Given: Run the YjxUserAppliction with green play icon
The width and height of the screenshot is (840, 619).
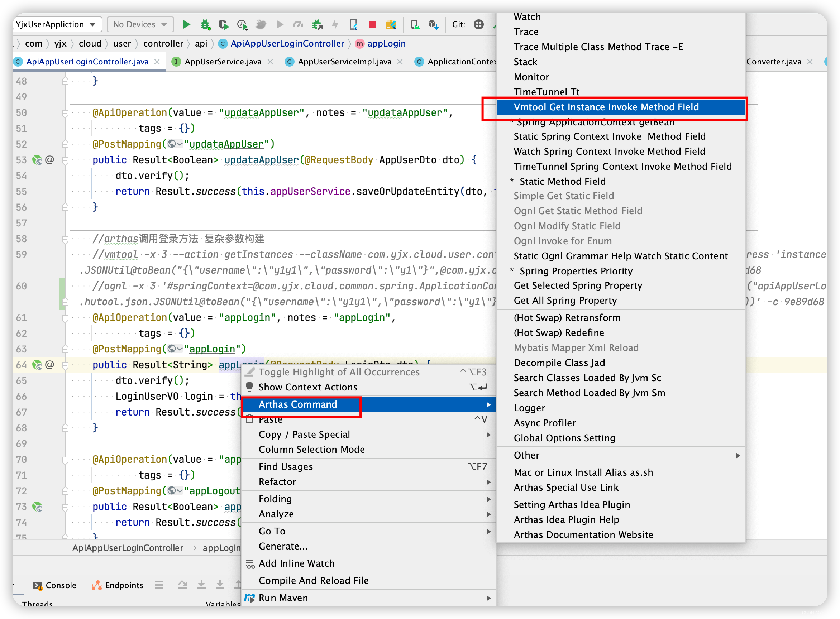Looking at the screenshot, I should (186, 25).
